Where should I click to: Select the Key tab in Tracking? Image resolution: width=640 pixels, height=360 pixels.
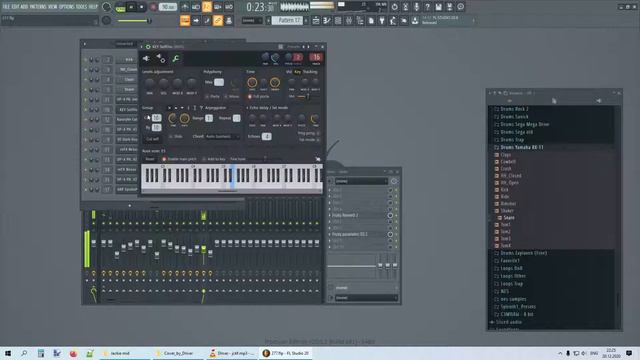click(x=298, y=72)
